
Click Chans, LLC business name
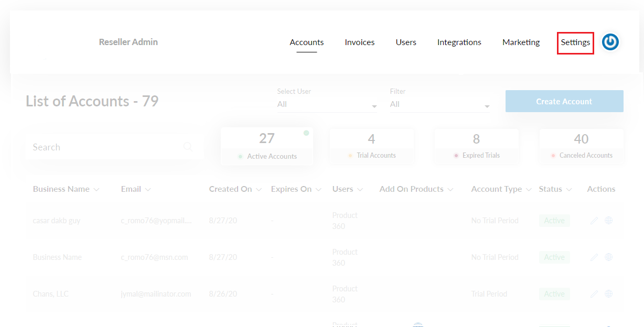(x=51, y=294)
